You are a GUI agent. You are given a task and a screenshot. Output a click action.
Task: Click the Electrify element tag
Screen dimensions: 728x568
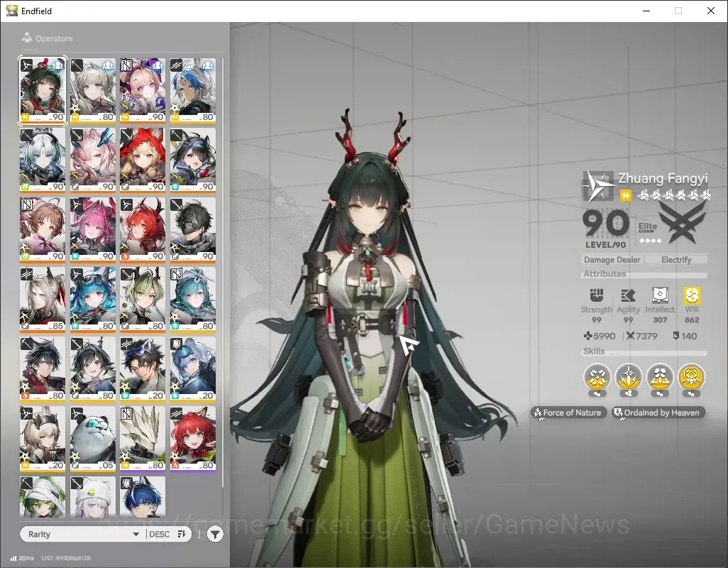click(x=676, y=260)
